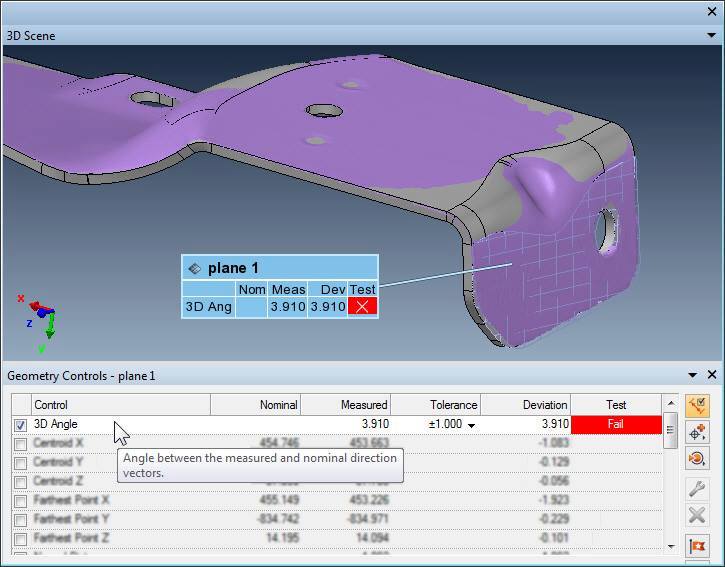This screenshot has height=567, width=725.
Task: Check the Centroid Z checkbox
Action: (x=20, y=482)
